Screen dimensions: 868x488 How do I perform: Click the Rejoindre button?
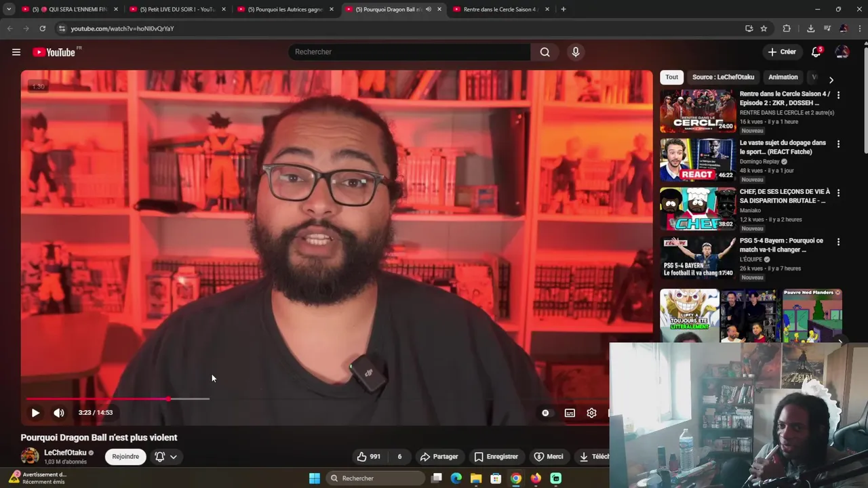pos(125,457)
